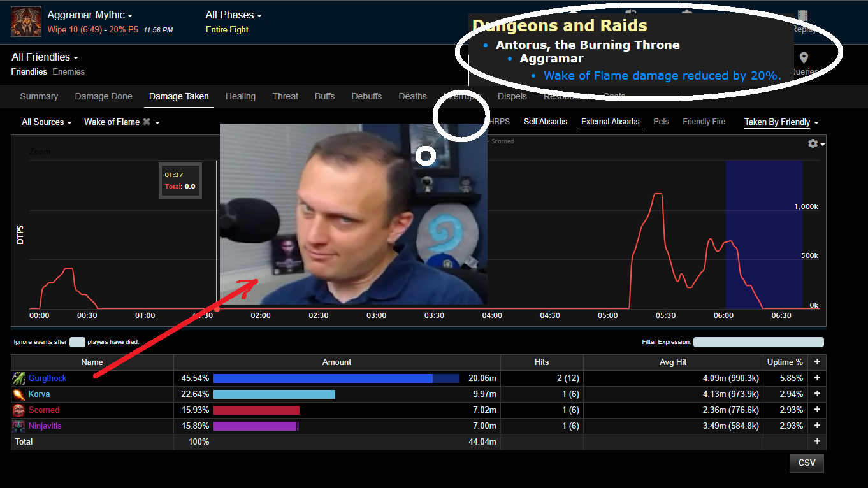Toggle the Friendly Fire option
Screen dimensions: 868x488
click(704, 122)
